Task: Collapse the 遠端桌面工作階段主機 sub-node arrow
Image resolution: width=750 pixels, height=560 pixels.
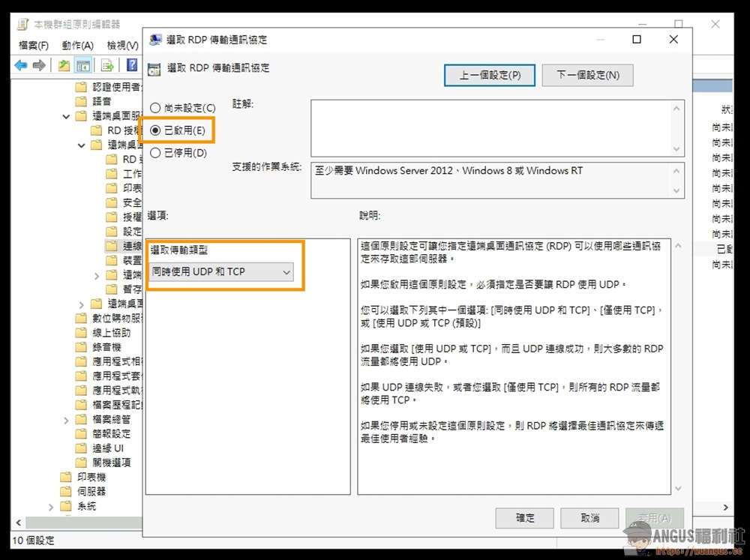Action: click(x=81, y=145)
